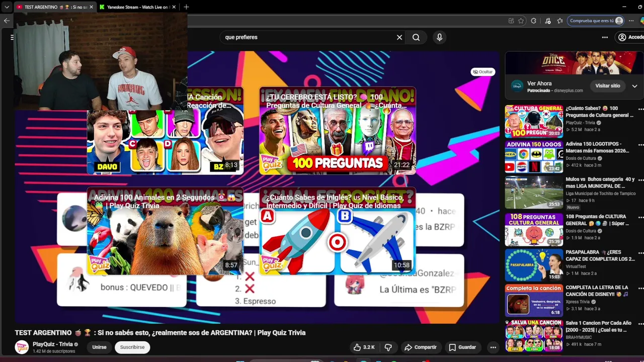Open options for the Mulos vs Buhos video

click(x=640, y=180)
